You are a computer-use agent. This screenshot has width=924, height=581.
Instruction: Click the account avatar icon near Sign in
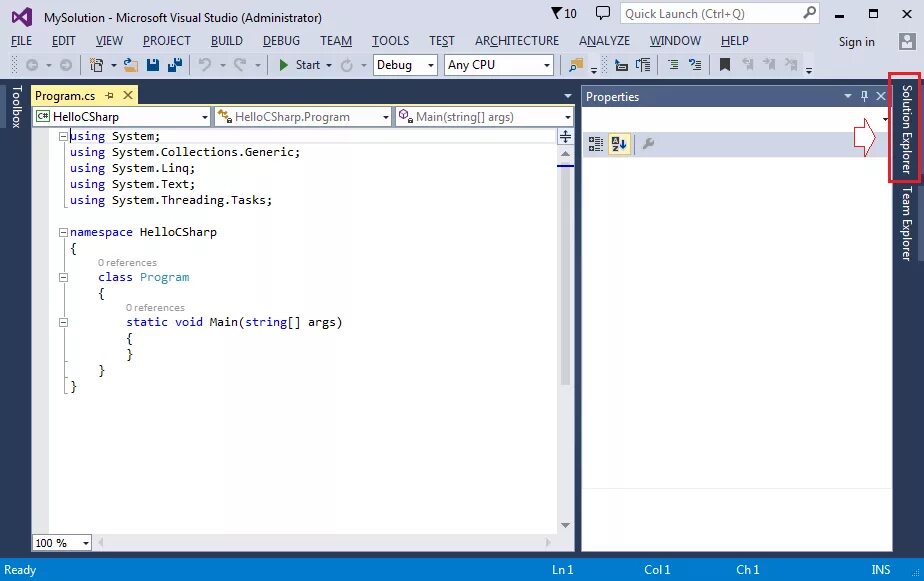(x=906, y=41)
